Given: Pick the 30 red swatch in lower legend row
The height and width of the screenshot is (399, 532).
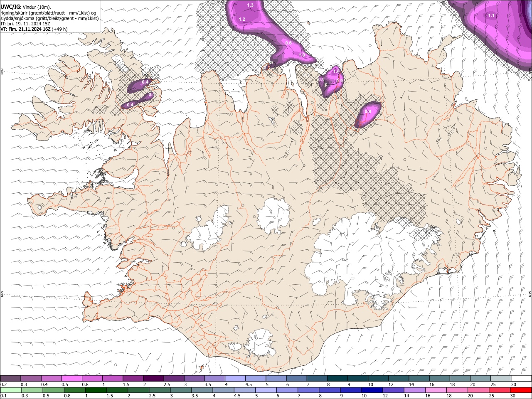Looking at the screenshot, I should [x=521, y=390].
